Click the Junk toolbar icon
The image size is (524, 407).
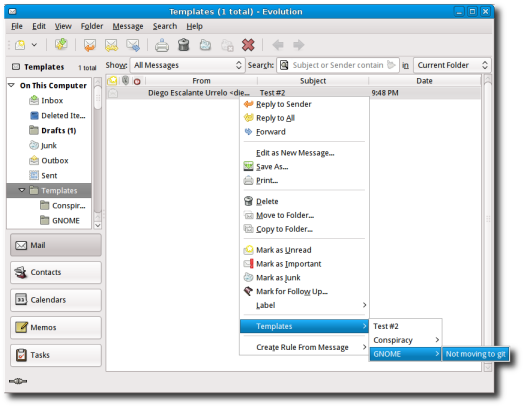tap(205, 45)
